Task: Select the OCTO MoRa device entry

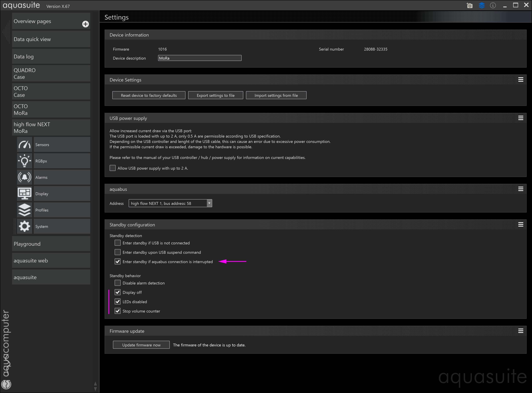Action: (51, 110)
